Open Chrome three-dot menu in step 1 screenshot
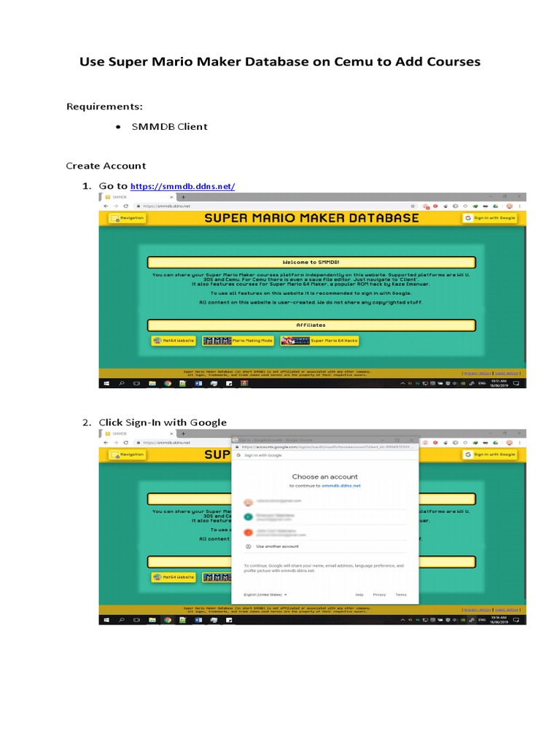Image resolution: width=560 pixels, height=747 pixels. click(x=519, y=206)
